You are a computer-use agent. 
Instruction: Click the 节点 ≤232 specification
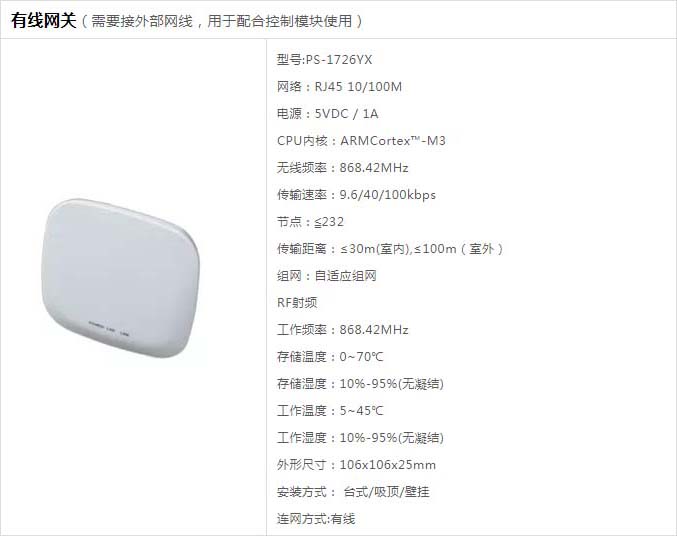coord(310,222)
